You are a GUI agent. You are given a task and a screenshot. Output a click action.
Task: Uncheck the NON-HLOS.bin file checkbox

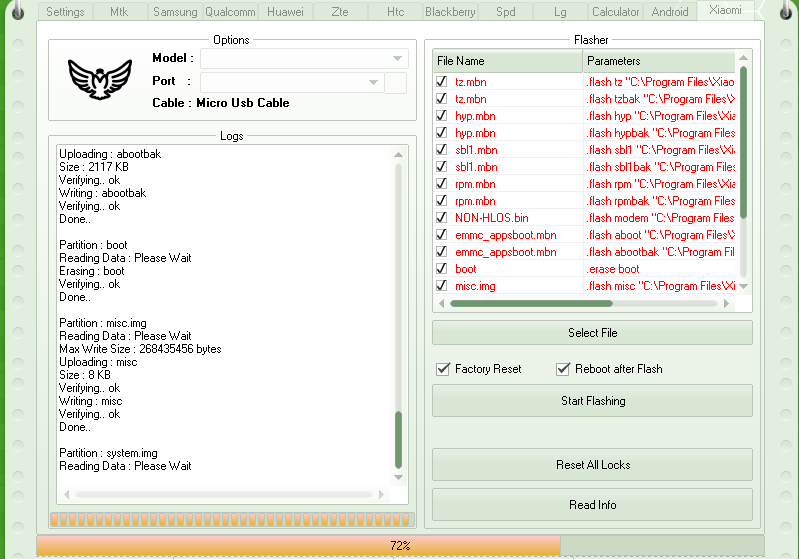click(442, 217)
